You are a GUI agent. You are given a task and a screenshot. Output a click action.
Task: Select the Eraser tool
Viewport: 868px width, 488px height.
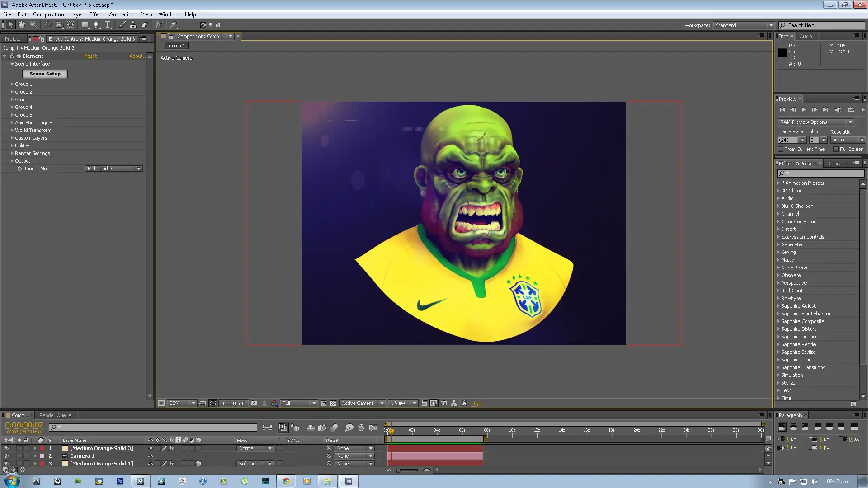(145, 25)
